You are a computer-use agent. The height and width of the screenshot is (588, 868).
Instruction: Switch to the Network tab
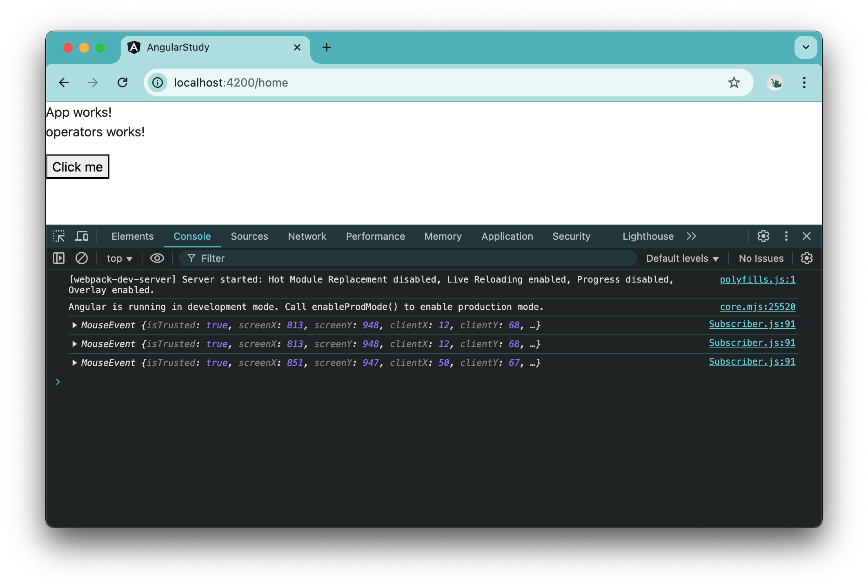(307, 236)
